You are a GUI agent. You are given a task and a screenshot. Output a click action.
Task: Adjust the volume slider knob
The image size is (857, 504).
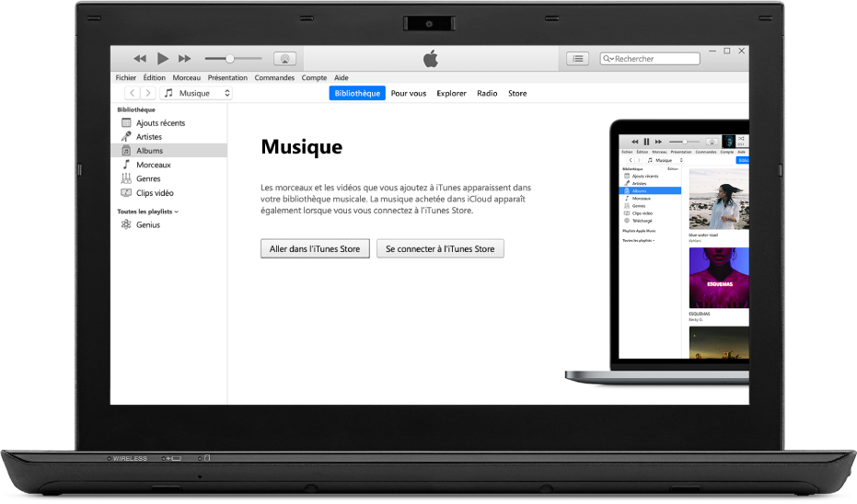pos(230,59)
